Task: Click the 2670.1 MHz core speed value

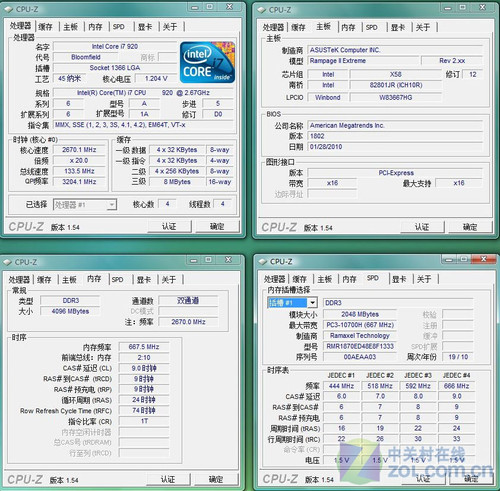Action: [79, 150]
